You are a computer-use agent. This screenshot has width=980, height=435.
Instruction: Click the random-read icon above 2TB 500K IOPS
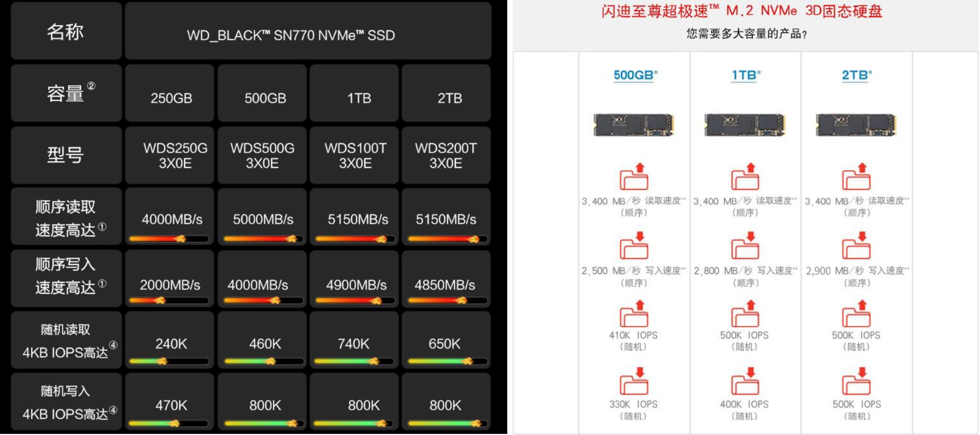tap(857, 314)
